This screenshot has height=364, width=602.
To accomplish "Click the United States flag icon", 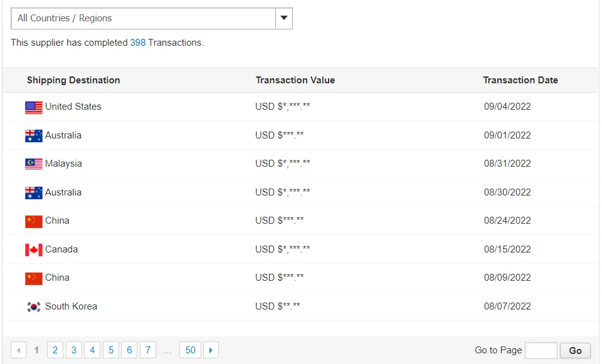I will (x=34, y=107).
